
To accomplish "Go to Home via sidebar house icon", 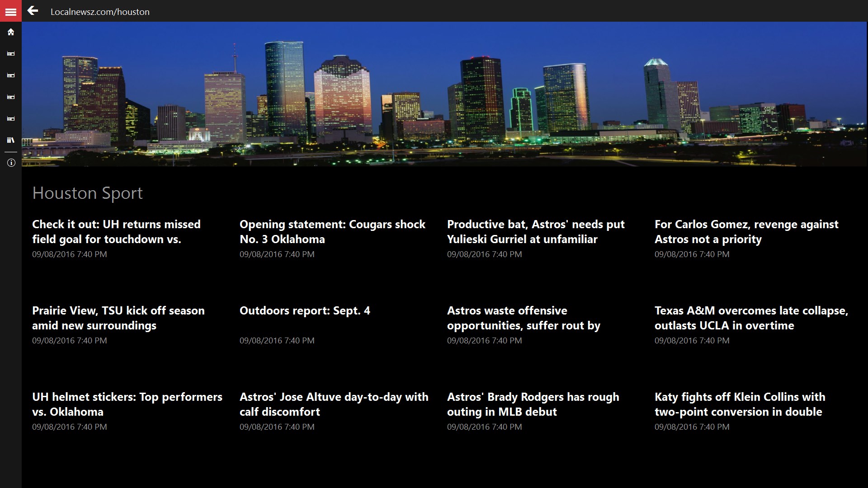I will point(11,32).
